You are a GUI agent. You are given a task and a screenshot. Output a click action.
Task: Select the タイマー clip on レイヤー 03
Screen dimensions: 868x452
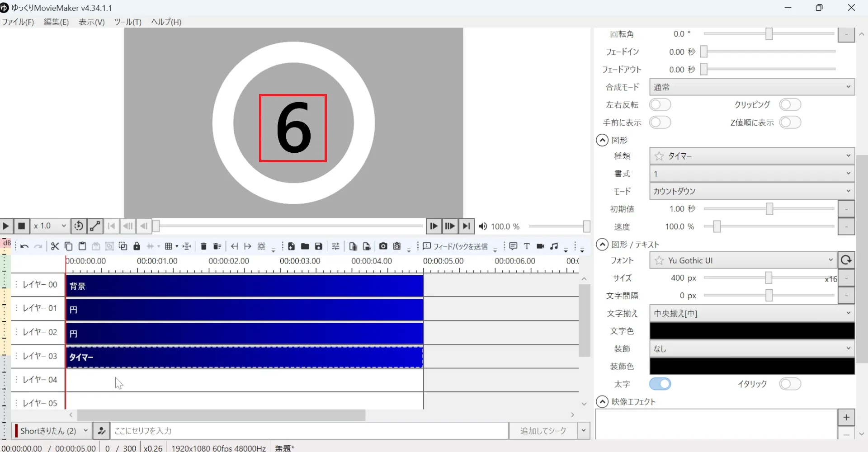tap(245, 357)
